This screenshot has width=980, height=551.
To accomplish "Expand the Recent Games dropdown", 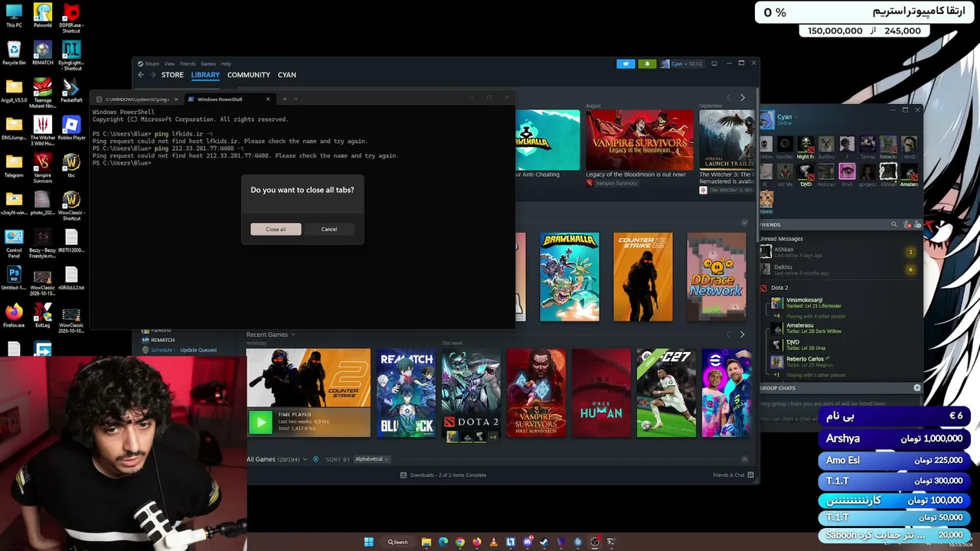I will 293,334.
